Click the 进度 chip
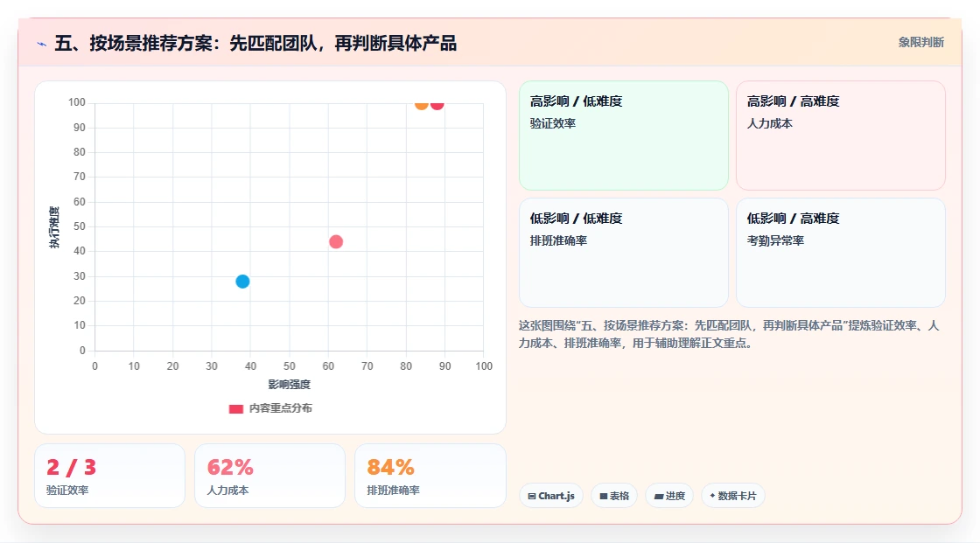Viewport: 980px width, 543px height. (669, 496)
